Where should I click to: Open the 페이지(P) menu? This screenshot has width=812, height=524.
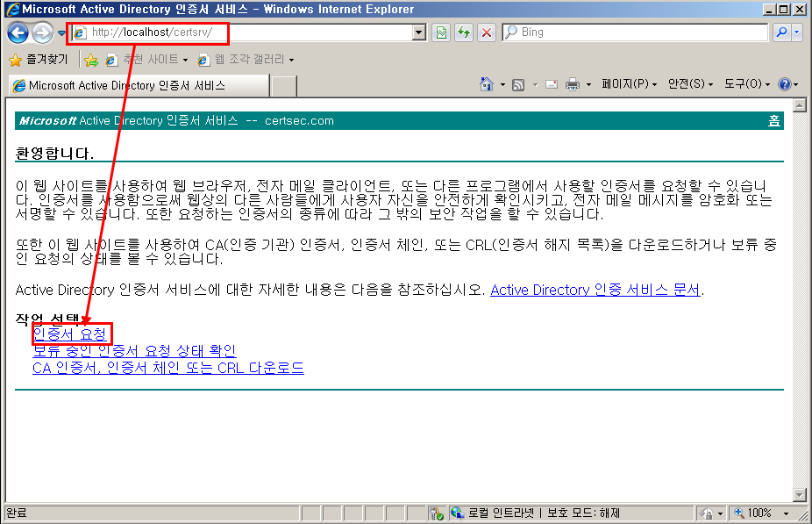[x=630, y=84]
